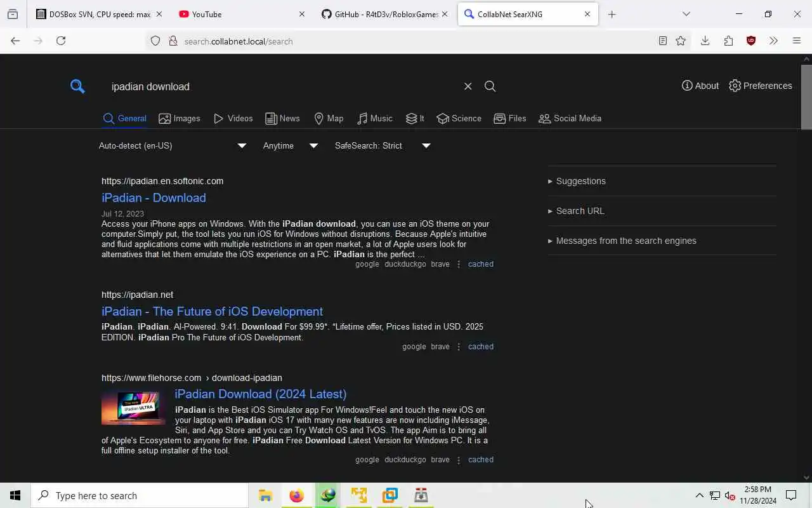Switch to the Music tab
812x508 pixels.
(x=374, y=118)
